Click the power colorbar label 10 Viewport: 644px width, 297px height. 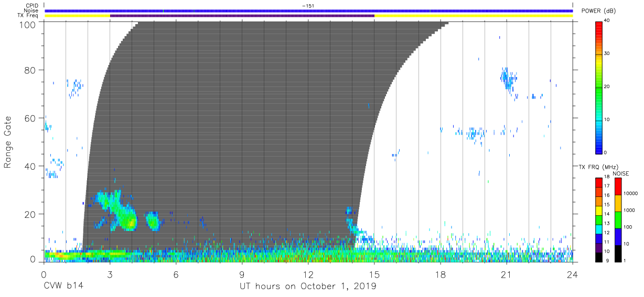point(608,119)
